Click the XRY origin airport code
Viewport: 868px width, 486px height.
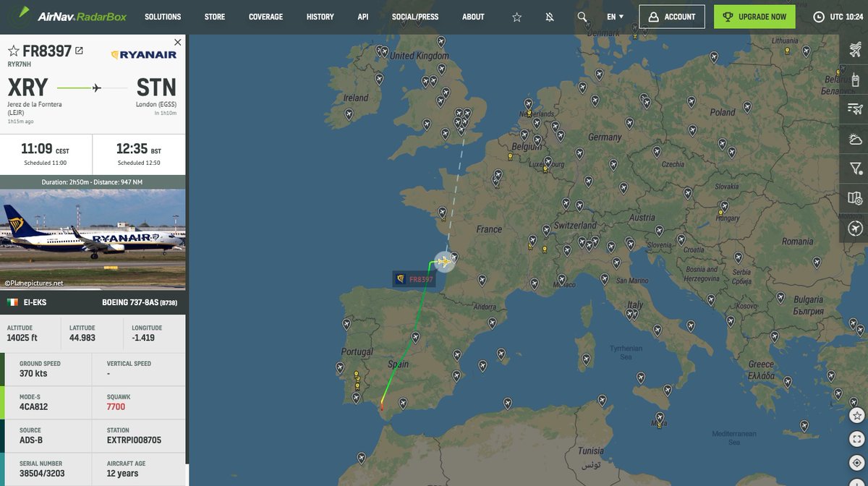point(27,88)
